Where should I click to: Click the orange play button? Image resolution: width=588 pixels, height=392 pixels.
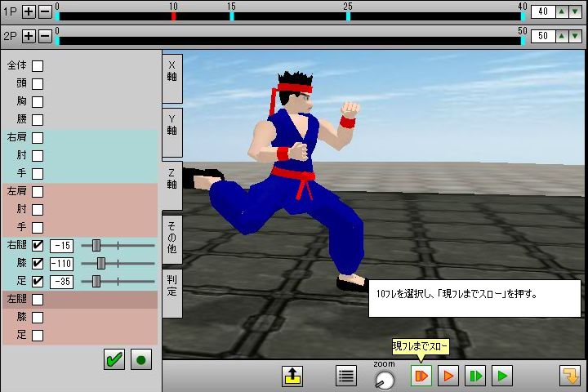(448, 376)
